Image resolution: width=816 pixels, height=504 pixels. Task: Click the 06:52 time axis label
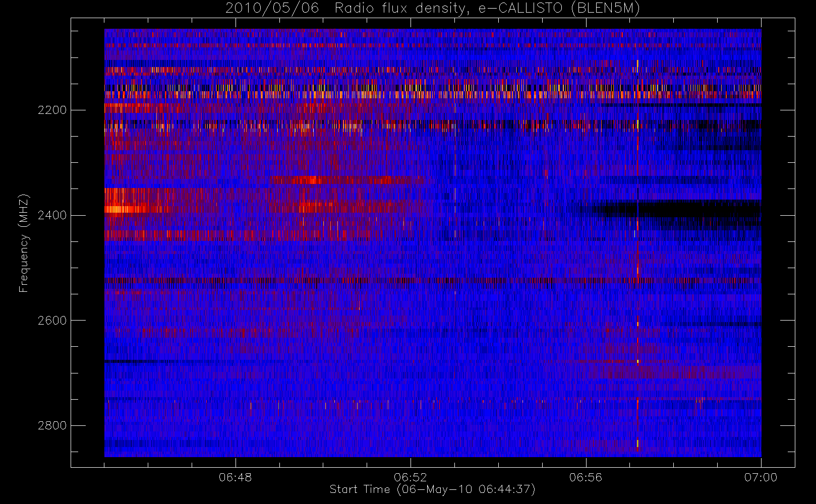click(x=411, y=477)
